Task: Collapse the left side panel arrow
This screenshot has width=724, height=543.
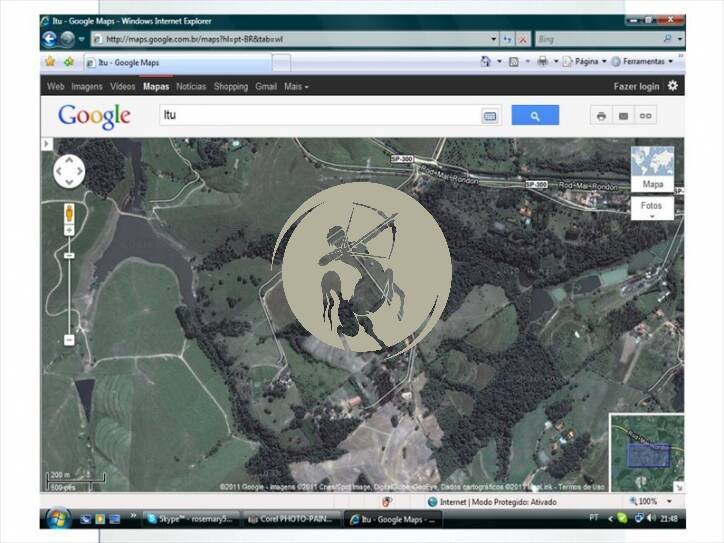Action: coord(45,145)
